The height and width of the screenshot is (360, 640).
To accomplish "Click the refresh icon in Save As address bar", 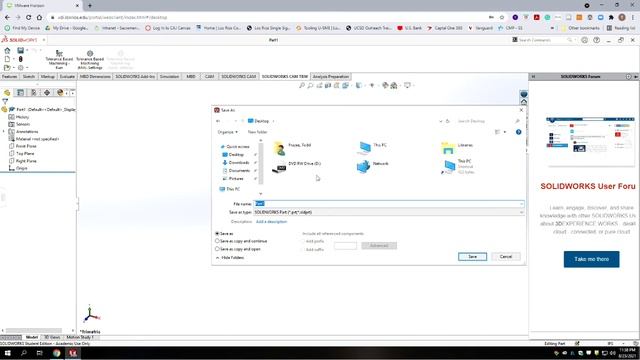I will (x=448, y=121).
